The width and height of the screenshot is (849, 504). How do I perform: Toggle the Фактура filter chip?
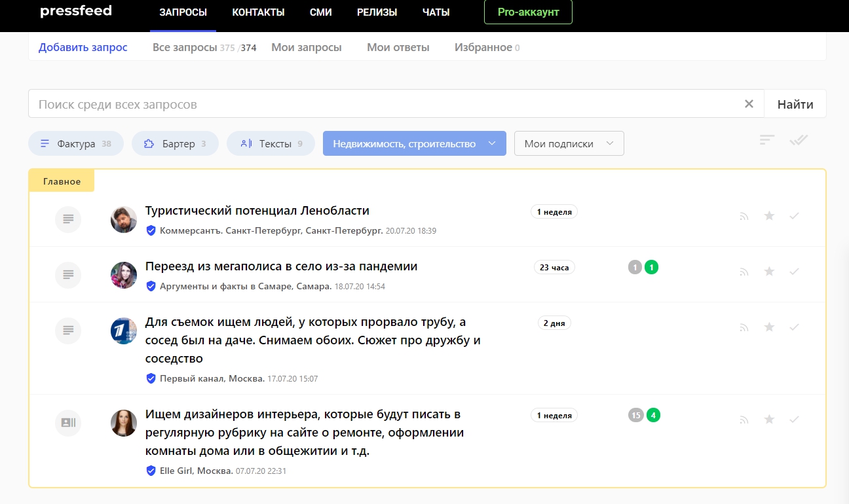pyautogui.click(x=76, y=144)
